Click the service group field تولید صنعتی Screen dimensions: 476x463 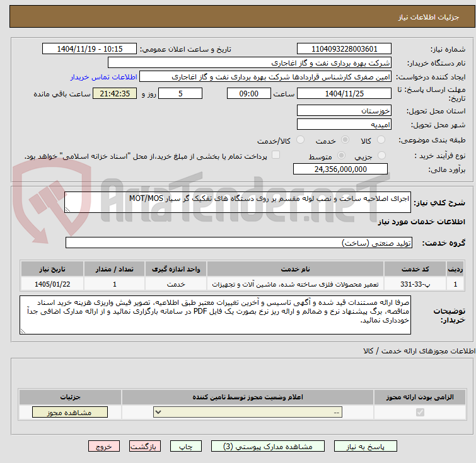pyautogui.click(x=239, y=243)
